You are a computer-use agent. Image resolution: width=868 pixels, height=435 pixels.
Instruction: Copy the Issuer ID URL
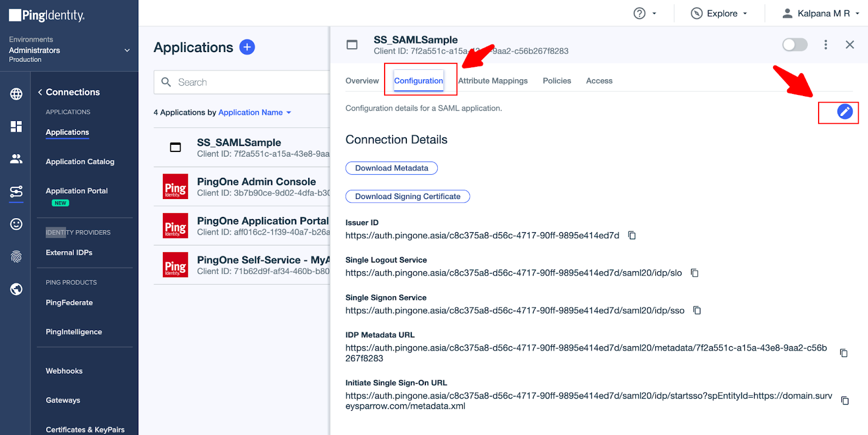point(631,235)
